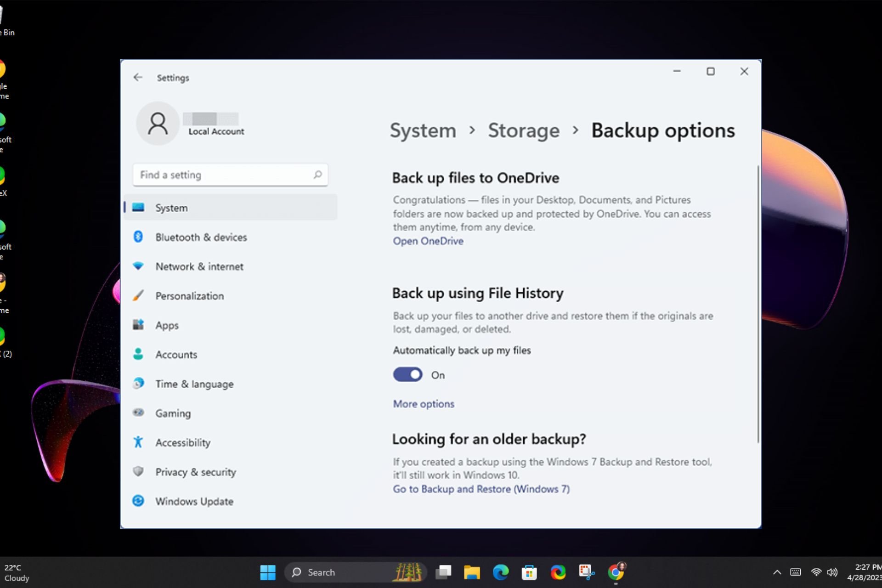This screenshot has height=588, width=882.
Task: Click the Settings page vertical scrollbar
Action: coord(758,304)
